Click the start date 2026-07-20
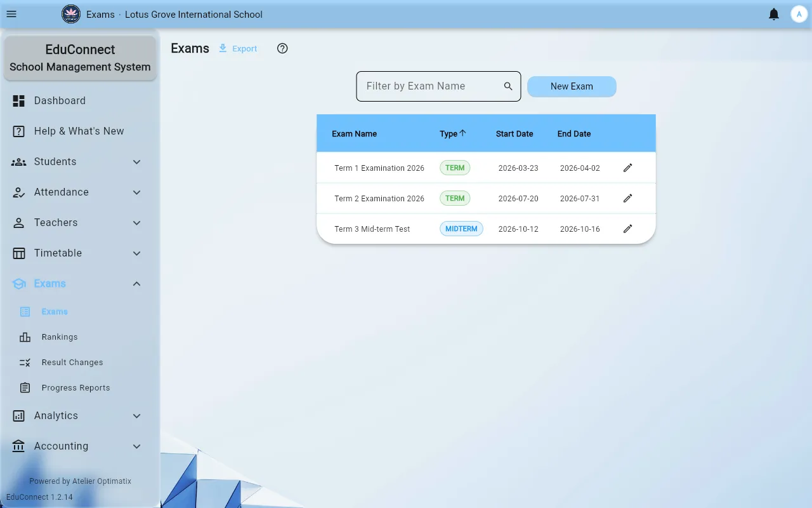The width and height of the screenshot is (812, 508). coord(518,199)
